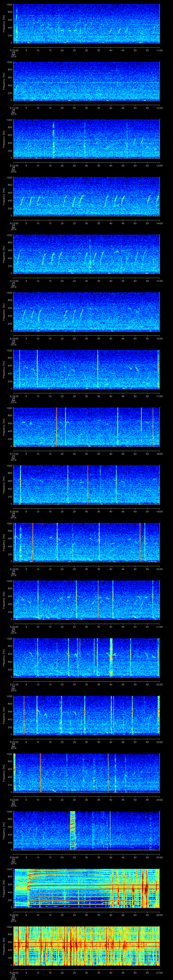The height and width of the screenshot is (980, 173).
Task: Click the 5:21:00 start time label
Action: pyautogui.click(x=14, y=684)
